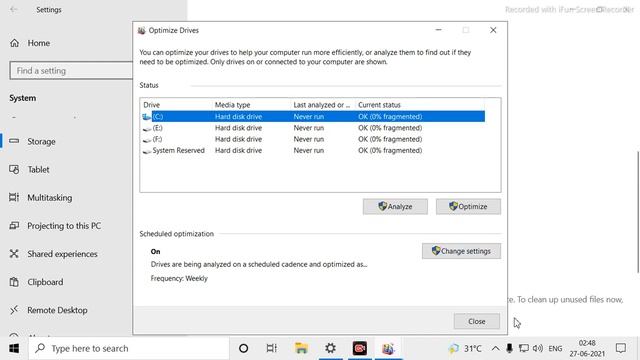The width and height of the screenshot is (640, 360).
Task: Go back in the Settings window
Action: pyautogui.click(x=13, y=9)
